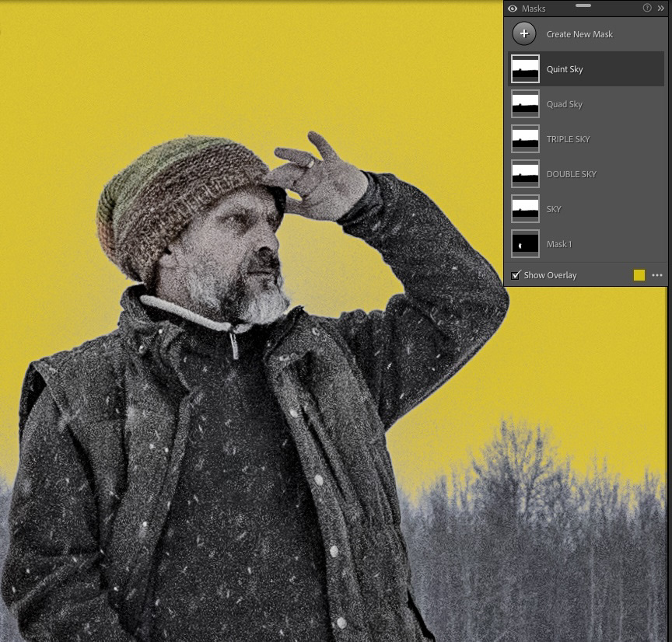Toggle the Masks panel eye visibility icon
The width and height of the screenshot is (672, 642).
pos(513,9)
